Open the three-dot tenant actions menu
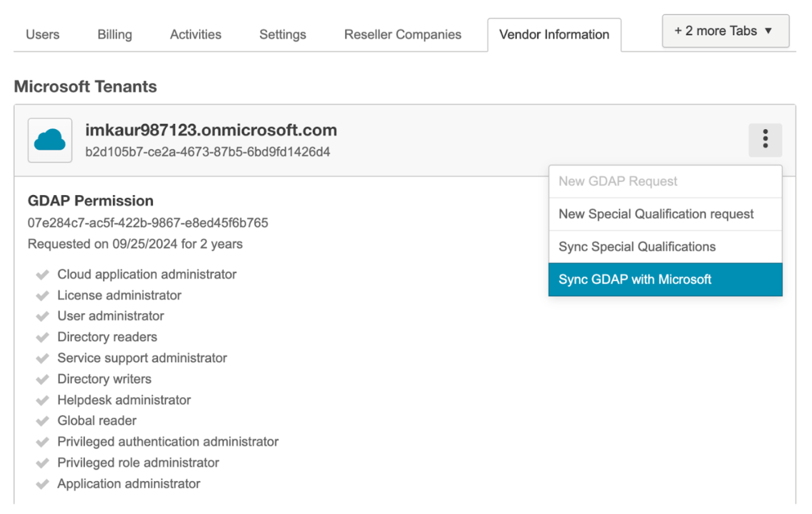 (765, 139)
